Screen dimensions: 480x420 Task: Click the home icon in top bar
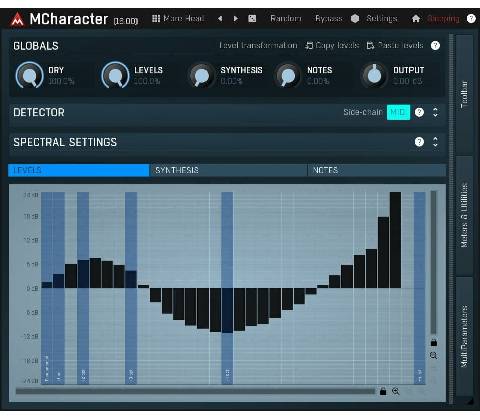click(416, 18)
